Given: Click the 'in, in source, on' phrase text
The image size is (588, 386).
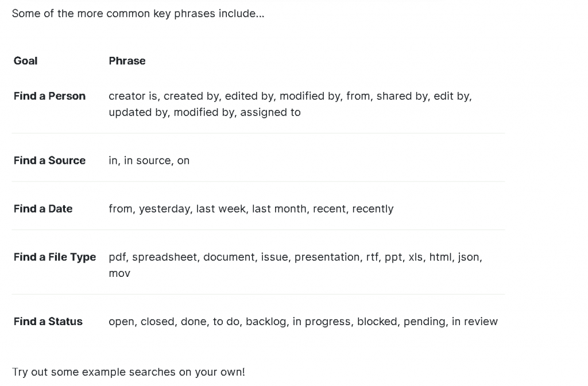Looking at the screenshot, I should click(x=149, y=161).
